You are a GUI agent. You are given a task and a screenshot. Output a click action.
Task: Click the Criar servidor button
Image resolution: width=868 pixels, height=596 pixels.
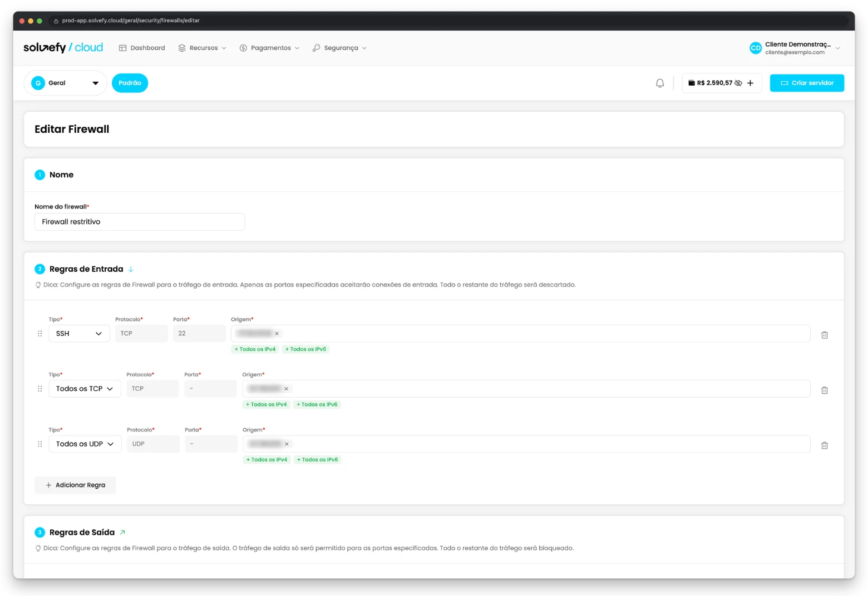[x=807, y=83]
